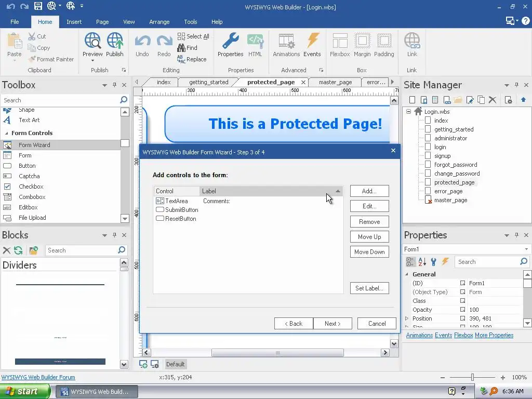The image size is (532, 399).
Task: Select the login page in Site Manager
Action: tap(440, 147)
